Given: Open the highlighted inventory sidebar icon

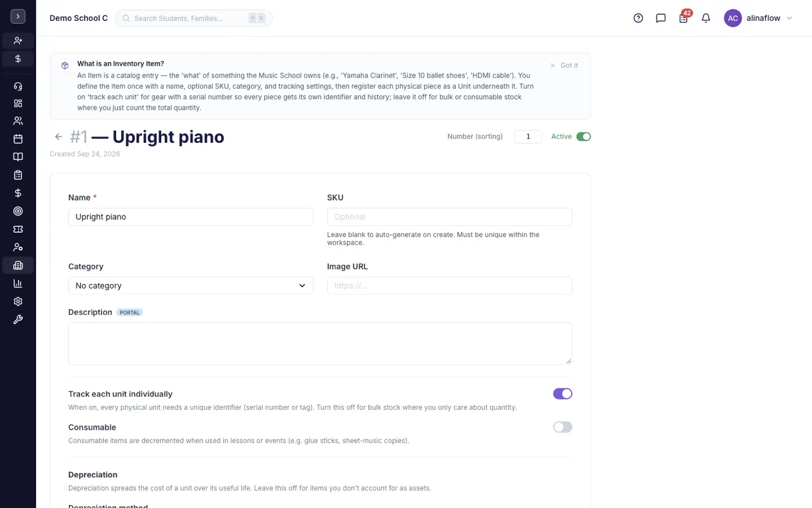Looking at the screenshot, I should (x=18, y=265).
